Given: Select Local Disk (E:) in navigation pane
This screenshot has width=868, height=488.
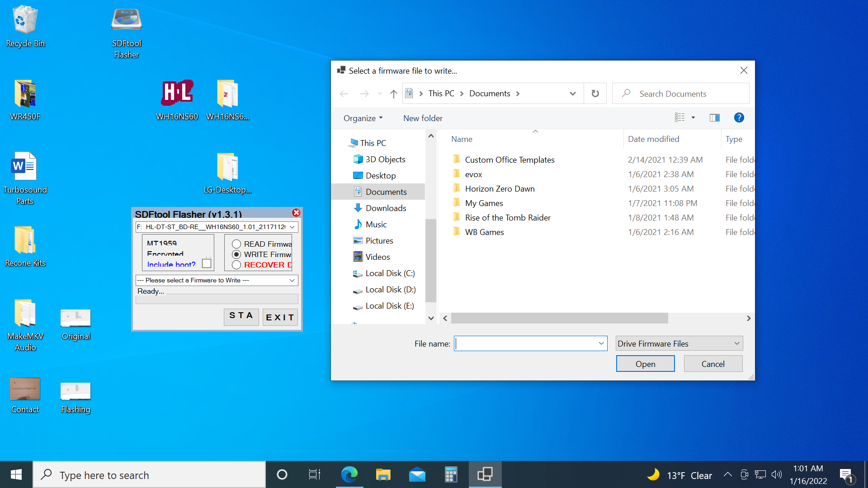Looking at the screenshot, I should click(390, 305).
